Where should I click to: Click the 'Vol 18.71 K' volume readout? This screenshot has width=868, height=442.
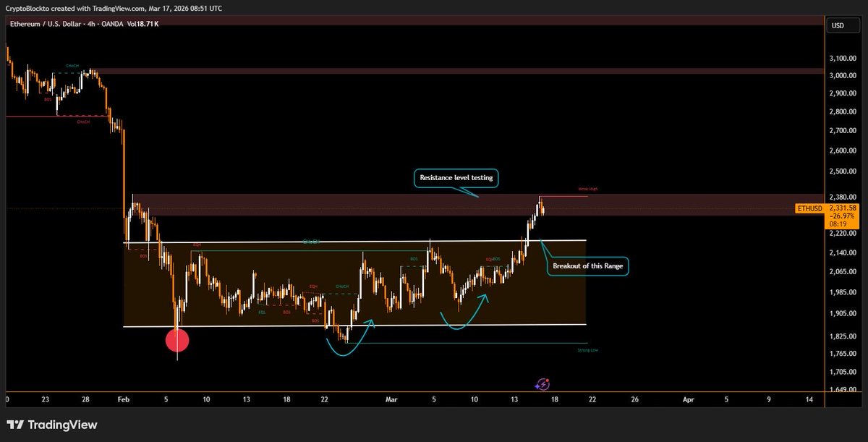(142, 24)
